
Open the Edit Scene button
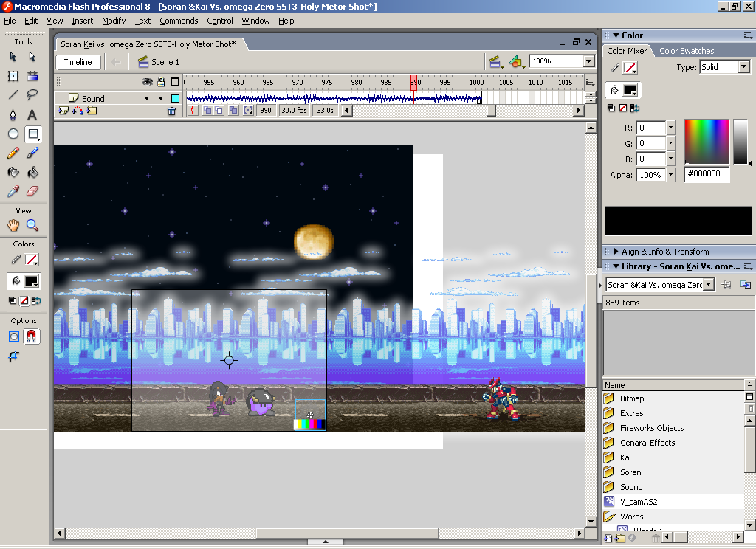click(x=495, y=62)
